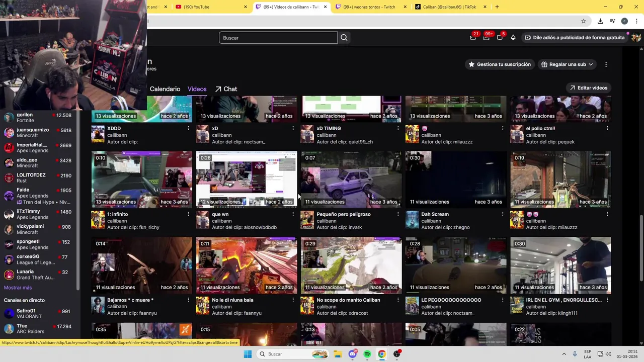Click the 'Editar vídeos' button
Screen dimensions: 644x362
pos(588,88)
